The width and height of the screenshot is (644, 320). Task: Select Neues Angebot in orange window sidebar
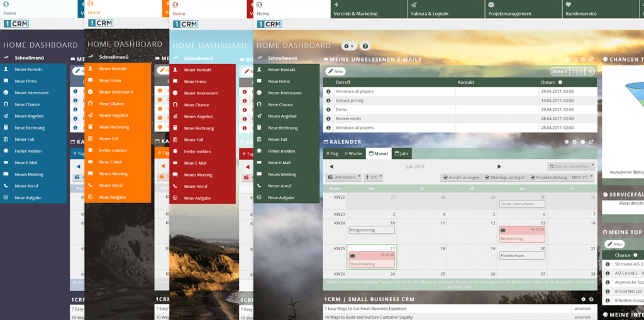pyautogui.click(x=118, y=116)
